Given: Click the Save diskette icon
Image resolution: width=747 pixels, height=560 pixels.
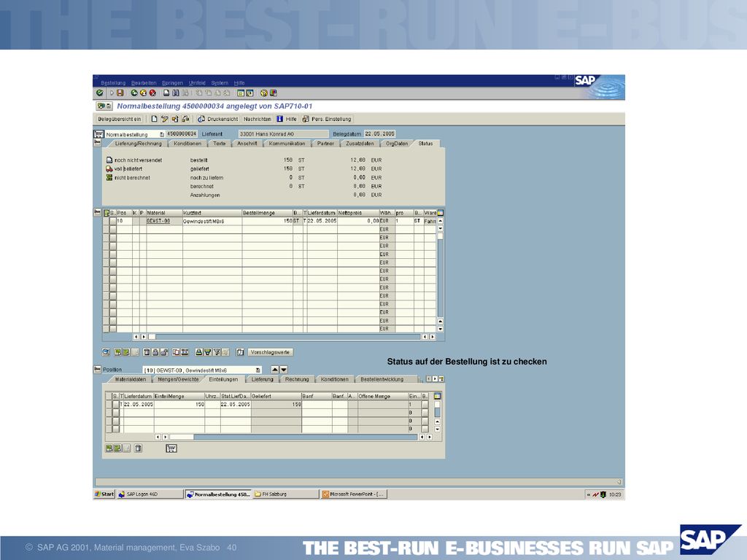Looking at the screenshot, I should (x=120, y=93).
